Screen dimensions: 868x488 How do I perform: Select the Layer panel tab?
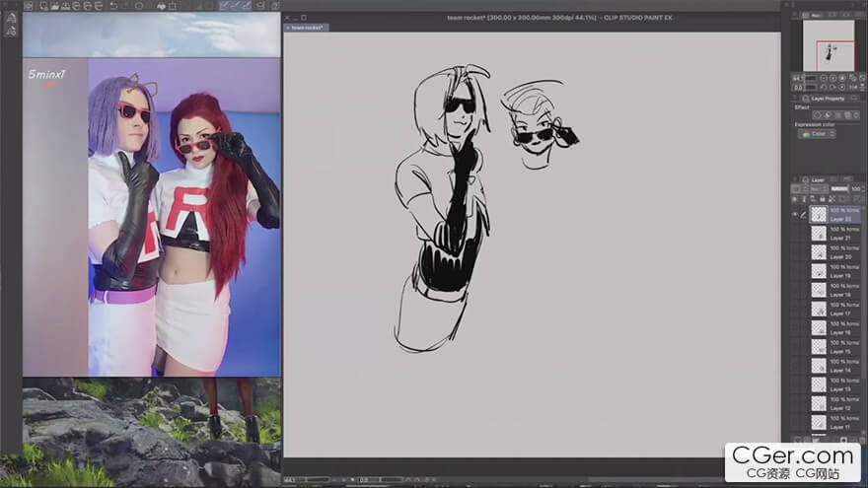(814, 179)
